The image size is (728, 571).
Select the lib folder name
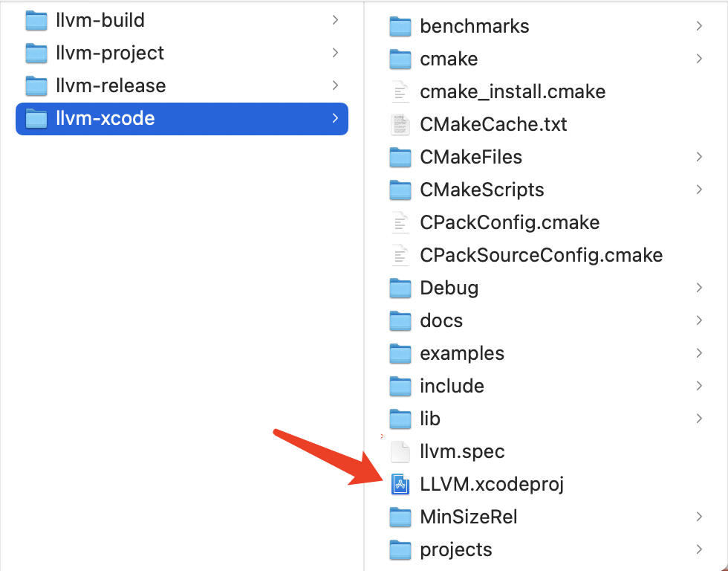(x=430, y=419)
